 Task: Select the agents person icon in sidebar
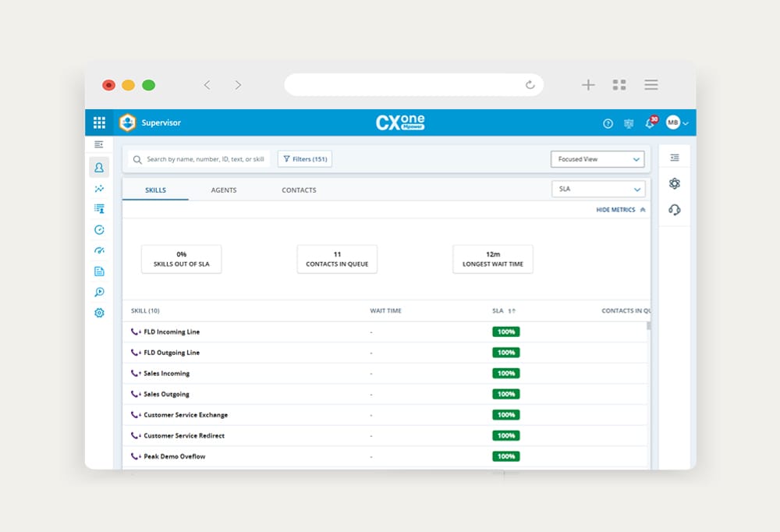point(99,167)
